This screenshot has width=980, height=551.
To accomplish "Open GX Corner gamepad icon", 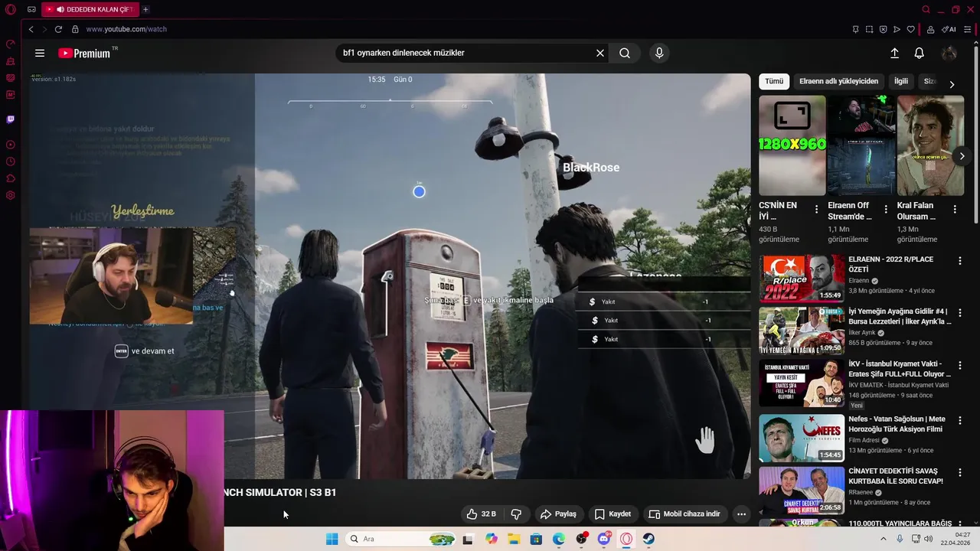I will point(31,9).
